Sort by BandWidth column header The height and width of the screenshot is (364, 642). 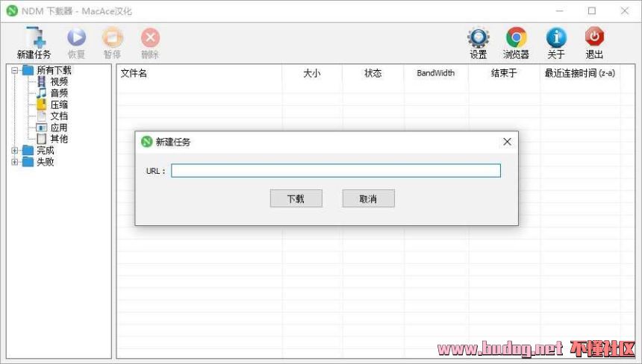click(436, 73)
